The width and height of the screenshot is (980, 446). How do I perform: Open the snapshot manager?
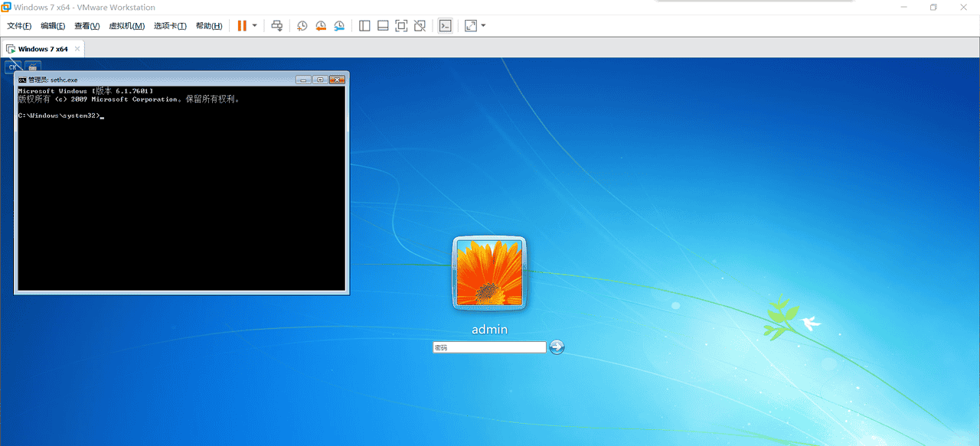[339, 25]
